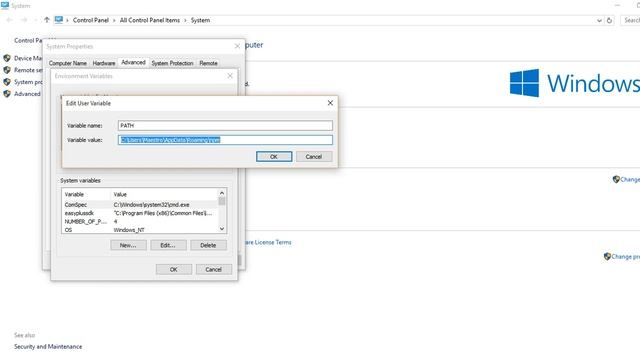Click the System protection shield icon

tap(7, 82)
